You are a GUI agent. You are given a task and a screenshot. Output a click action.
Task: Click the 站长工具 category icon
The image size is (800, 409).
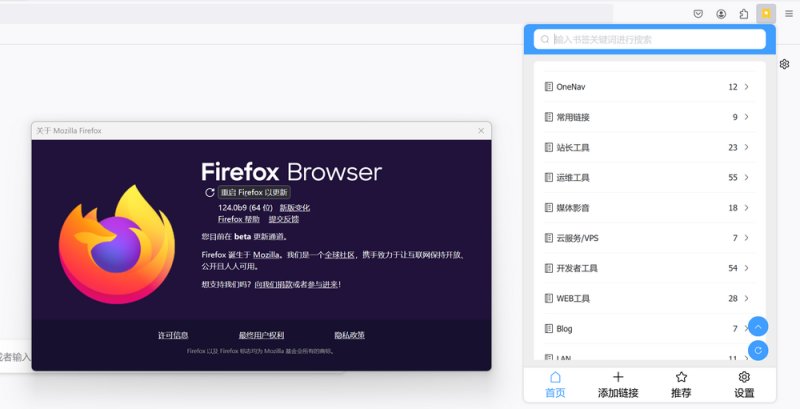[548, 147]
